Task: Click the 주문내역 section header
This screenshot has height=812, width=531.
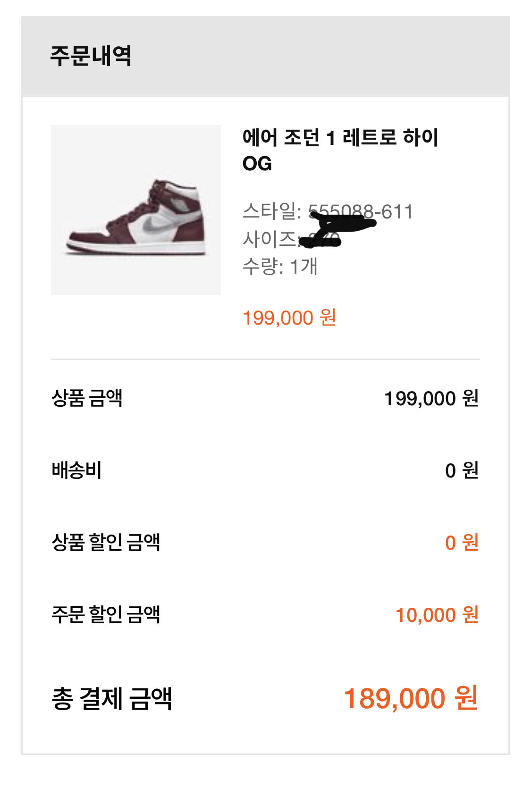Action: (91, 56)
